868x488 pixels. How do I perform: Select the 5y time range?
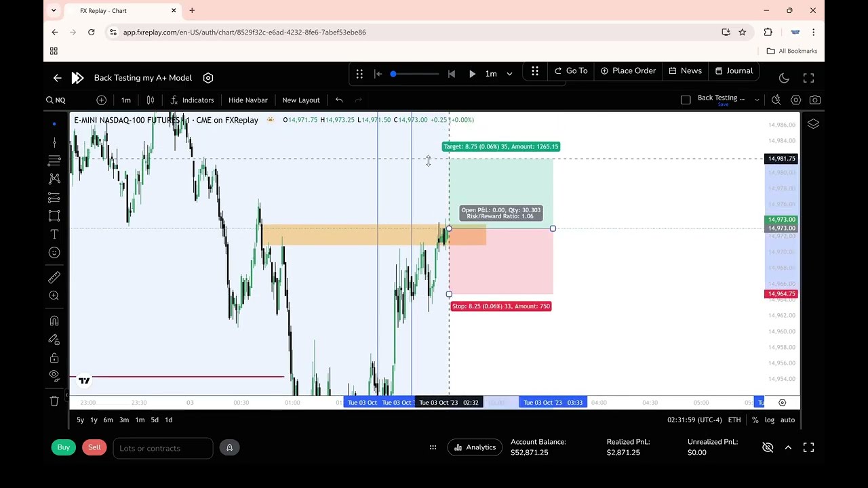(80, 420)
